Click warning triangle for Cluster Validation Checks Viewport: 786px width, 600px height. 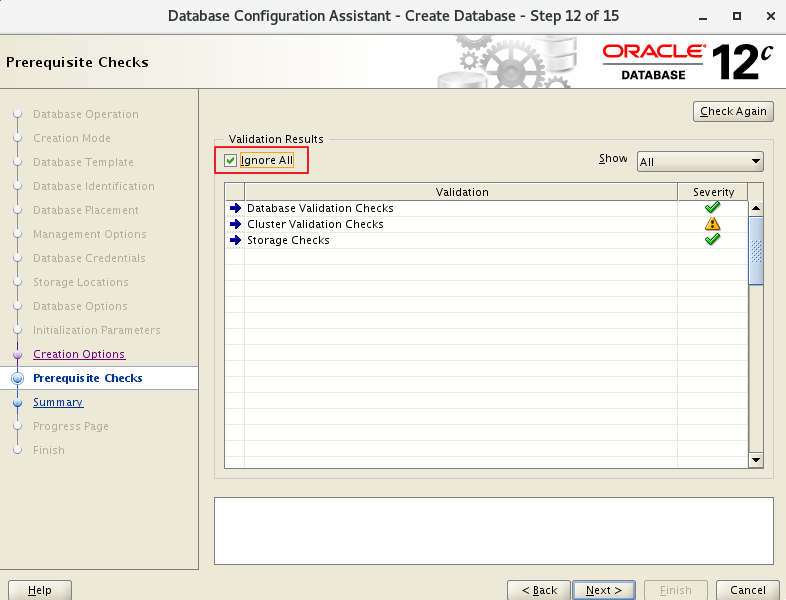pos(712,224)
